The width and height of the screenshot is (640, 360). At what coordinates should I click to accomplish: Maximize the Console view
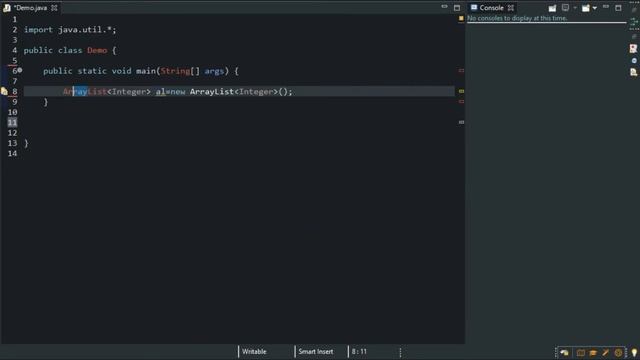click(618, 8)
